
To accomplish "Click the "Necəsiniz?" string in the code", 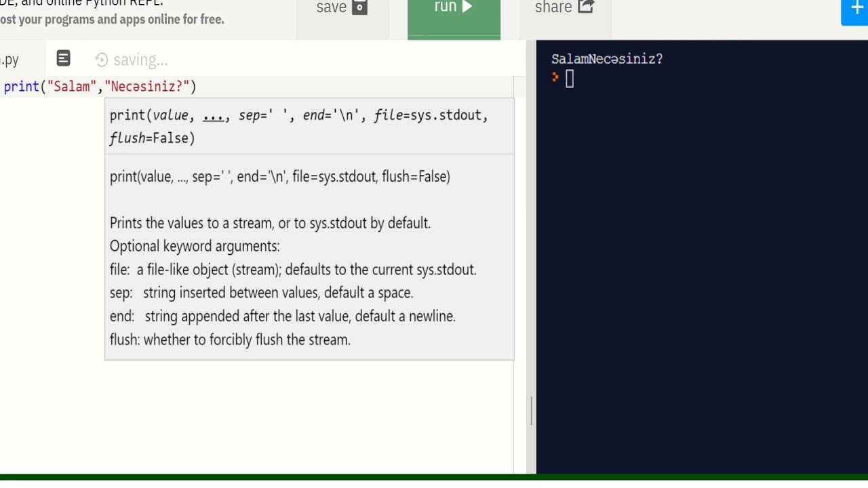I will (147, 87).
